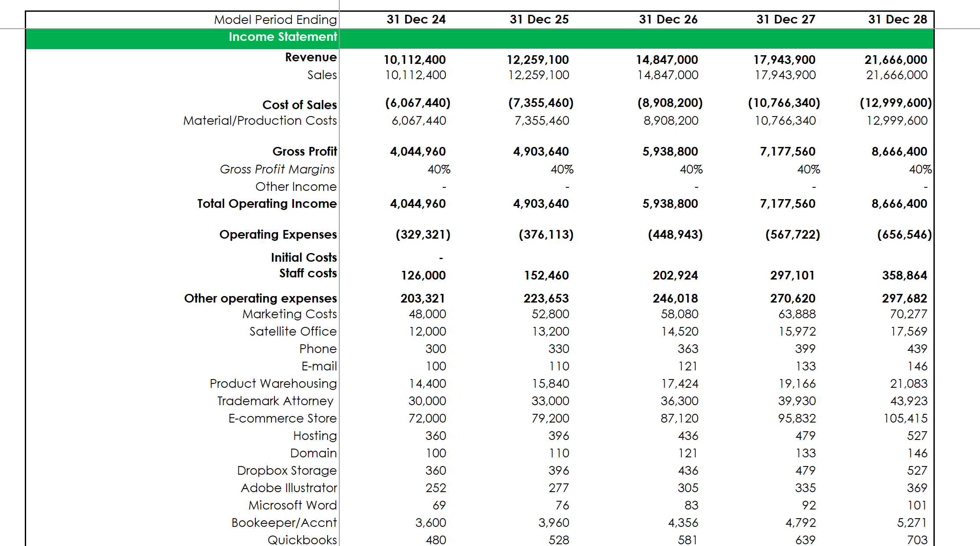Select the 31 Dec 24 column header
980x546 pixels.
click(416, 20)
